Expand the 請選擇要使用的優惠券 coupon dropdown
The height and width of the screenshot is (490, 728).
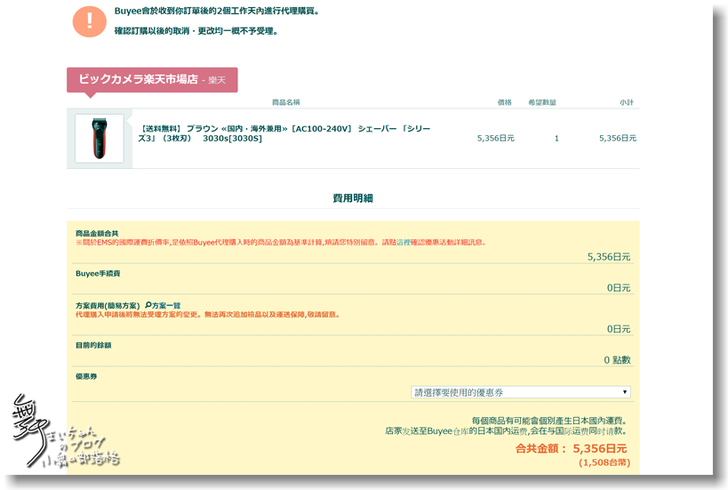pos(521,393)
